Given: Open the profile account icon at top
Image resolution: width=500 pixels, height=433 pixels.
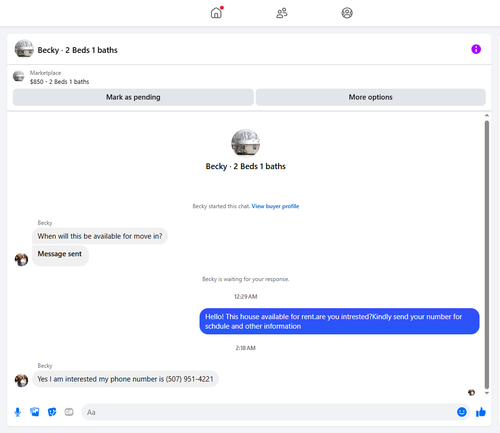Looking at the screenshot, I should click(347, 13).
